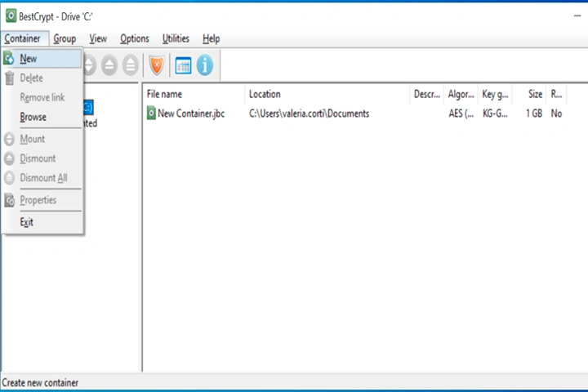Screen dimensions: 588x392
Task: Minimize the BestCrypt window
Action: (x=577, y=16)
